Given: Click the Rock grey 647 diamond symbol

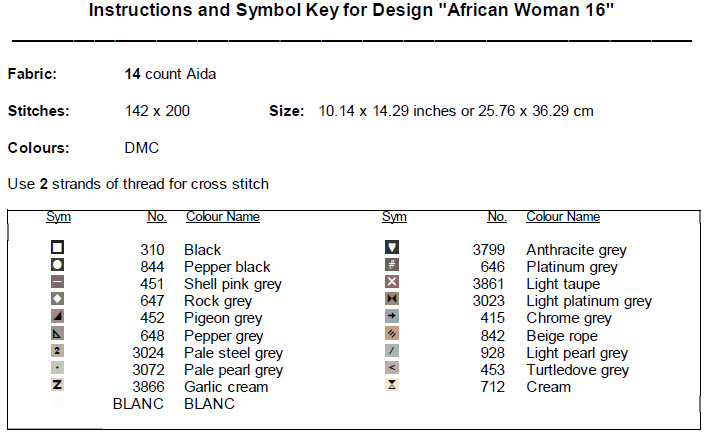Looking at the screenshot, I should (x=58, y=300).
